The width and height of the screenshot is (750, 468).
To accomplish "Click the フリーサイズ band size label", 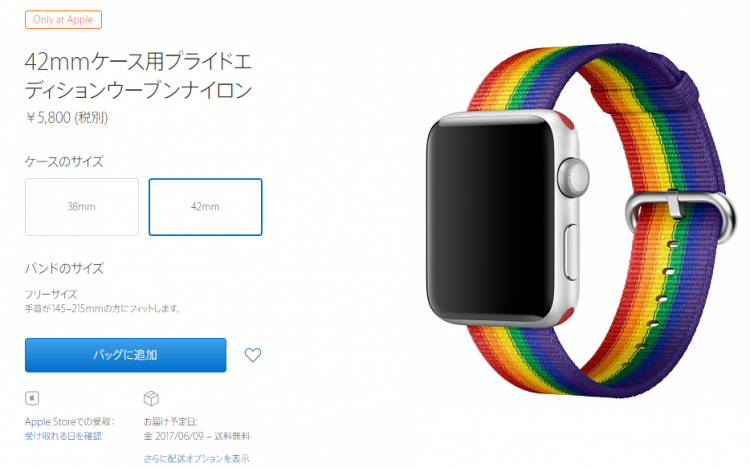I will (51, 294).
